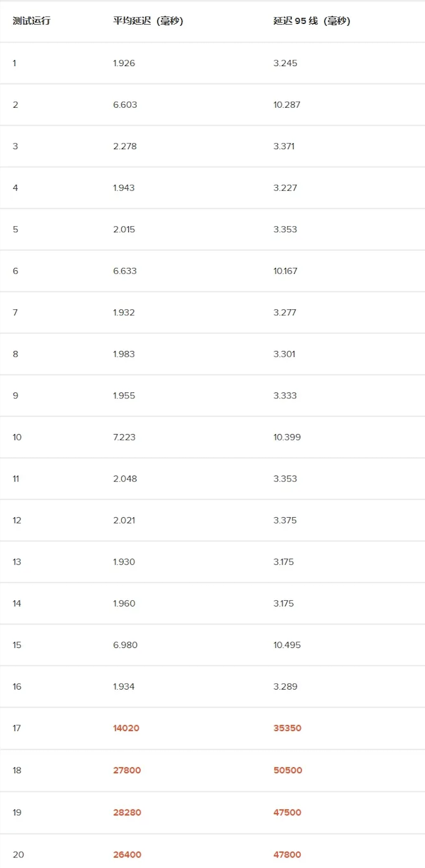This screenshot has width=425, height=868.
Task: Click average latency 6.603 in run 2
Action: [125, 105]
